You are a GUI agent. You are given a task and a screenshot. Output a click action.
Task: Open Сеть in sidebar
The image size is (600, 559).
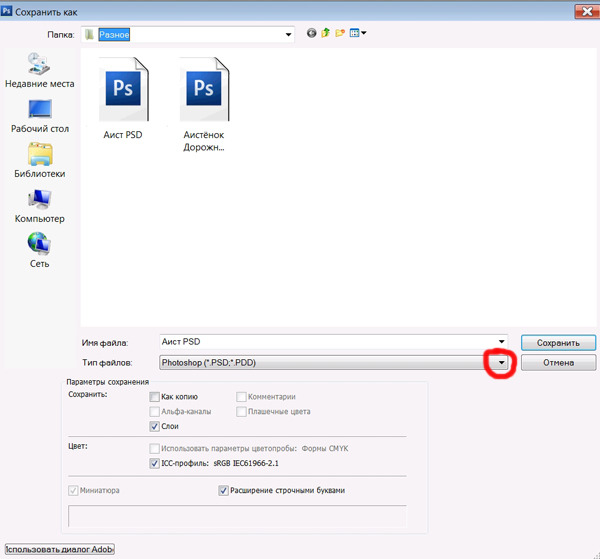[39, 250]
